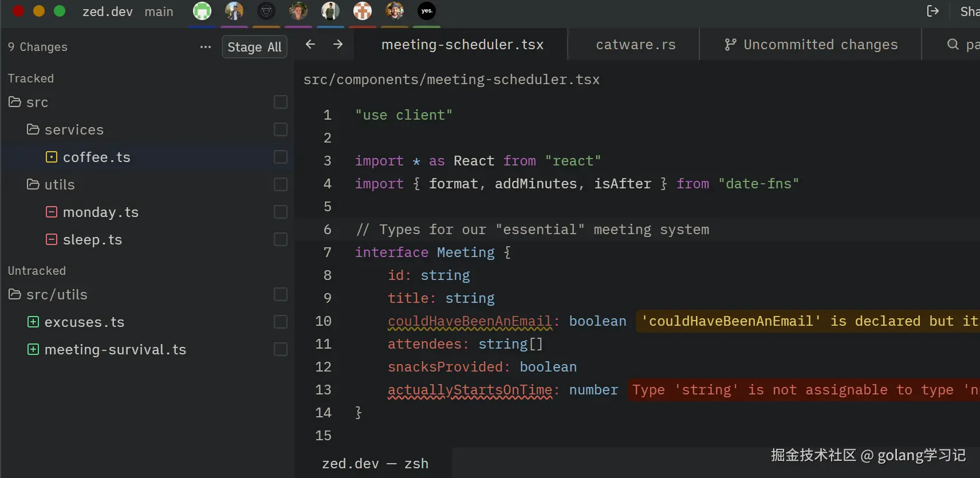Image resolution: width=980 pixels, height=478 pixels.
Task: Collapse the services folder
Action: (33, 129)
